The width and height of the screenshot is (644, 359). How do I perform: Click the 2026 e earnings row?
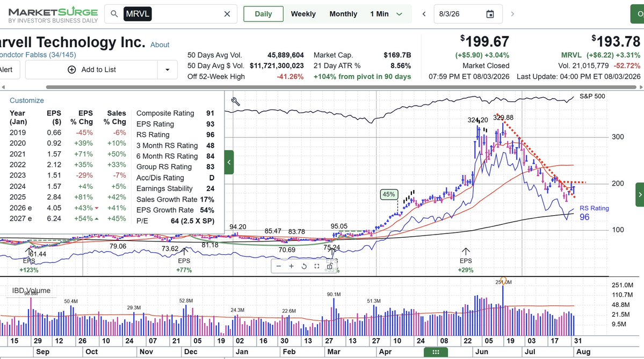click(68, 208)
